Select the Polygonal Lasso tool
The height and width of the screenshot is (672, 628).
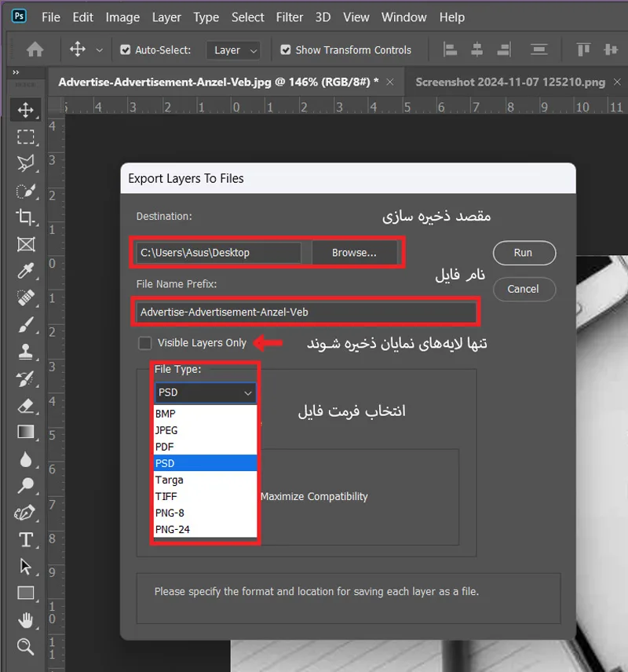[26, 163]
